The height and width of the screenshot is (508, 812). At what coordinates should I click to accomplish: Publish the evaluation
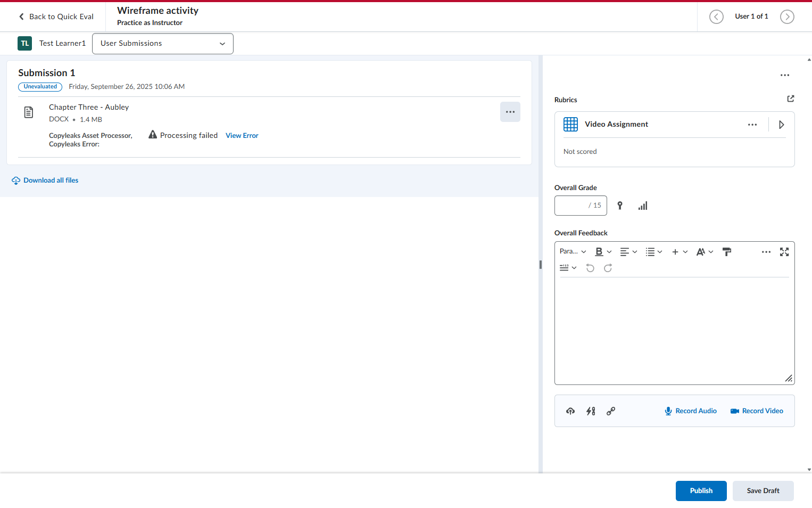pos(701,491)
